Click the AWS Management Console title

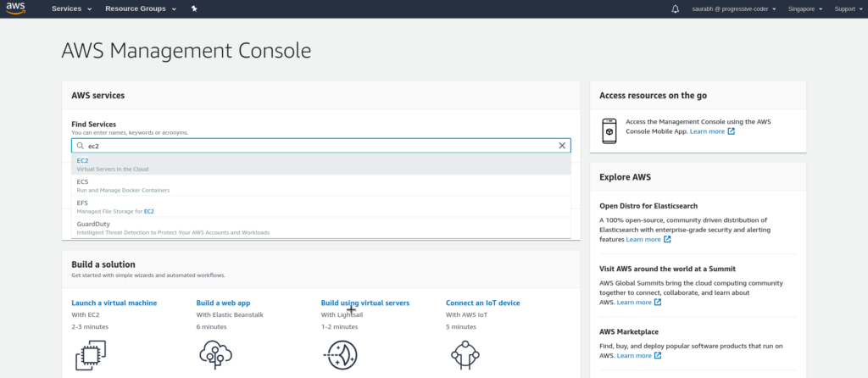pos(186,51)
